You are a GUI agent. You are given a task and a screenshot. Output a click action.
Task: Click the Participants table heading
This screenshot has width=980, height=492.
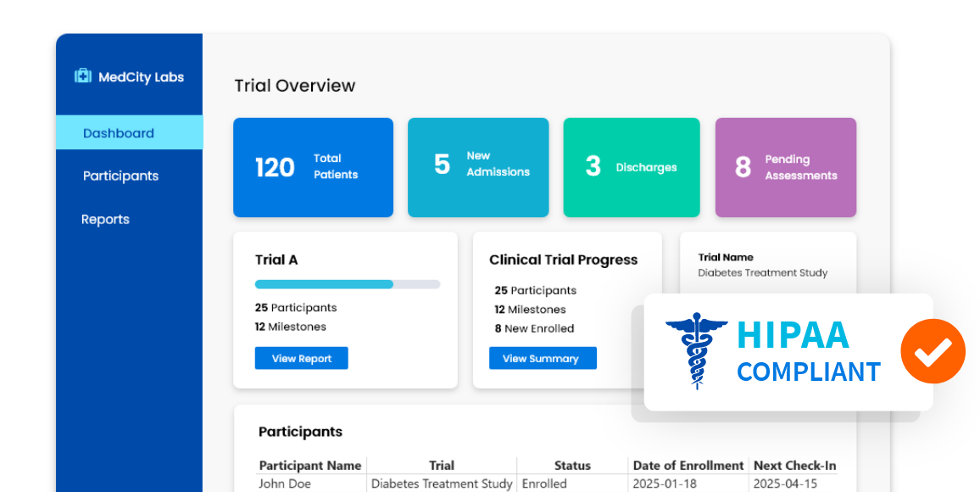300,432
